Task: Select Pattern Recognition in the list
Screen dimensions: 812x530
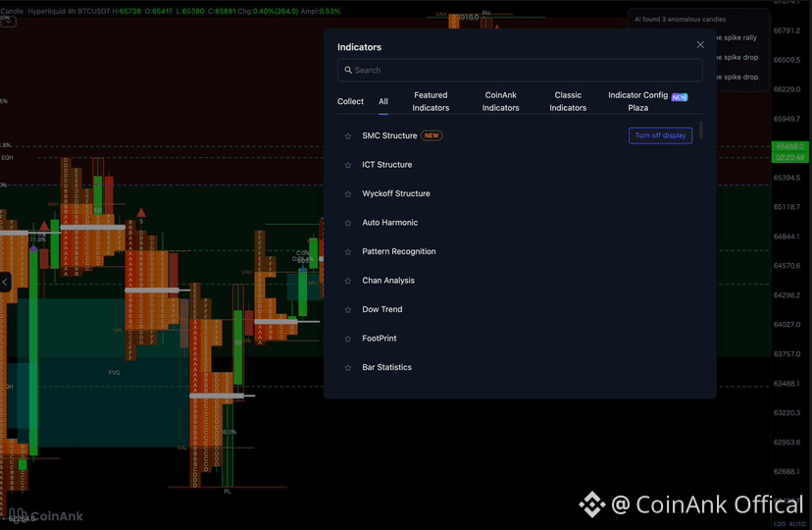Action: pyautogui.click(x=399, y=252)
